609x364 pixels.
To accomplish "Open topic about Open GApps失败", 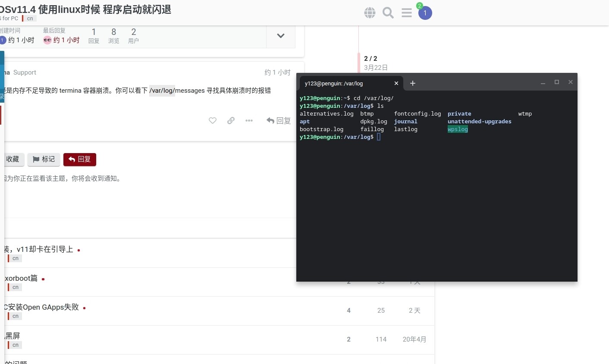I will click(41, 307).
